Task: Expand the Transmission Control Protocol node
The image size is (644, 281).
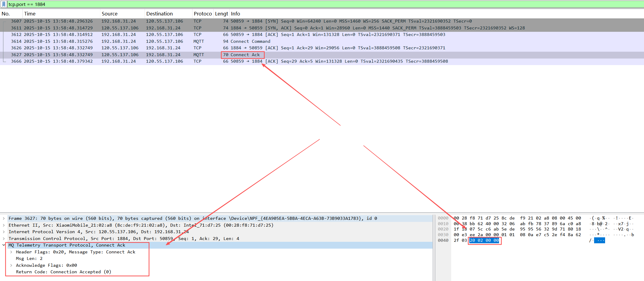Action: click(x=4, y=239)
